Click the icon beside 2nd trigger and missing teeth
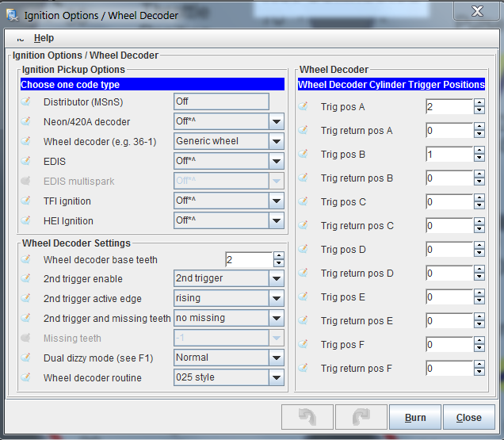 click(25, 319)
